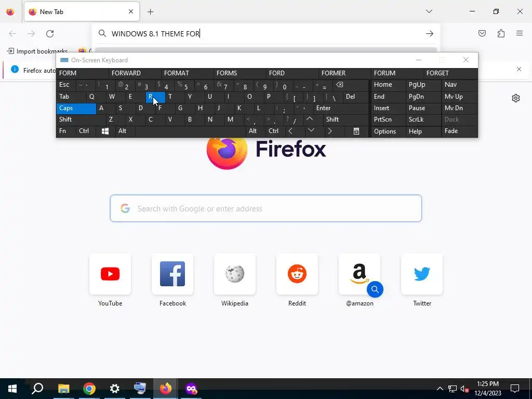Toggle the right Shift key
Viewport: 532px width, 399px height.
345,119
